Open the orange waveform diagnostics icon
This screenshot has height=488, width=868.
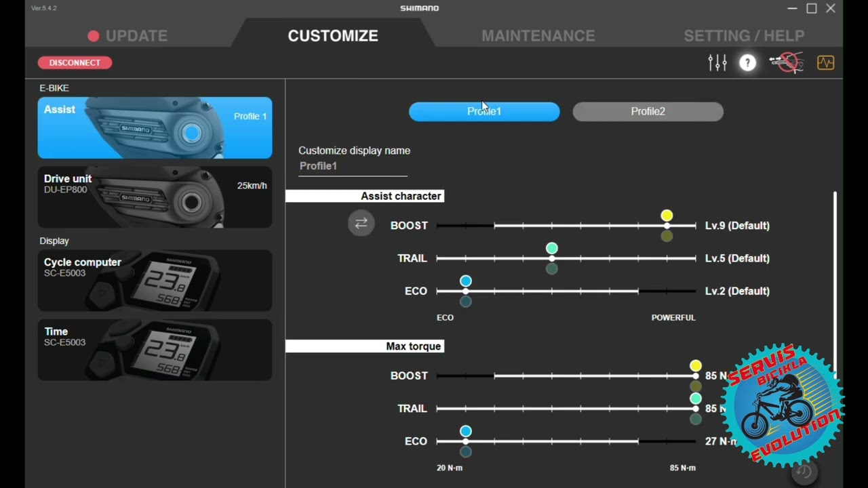pyautogui.click(x=825, y=63)
